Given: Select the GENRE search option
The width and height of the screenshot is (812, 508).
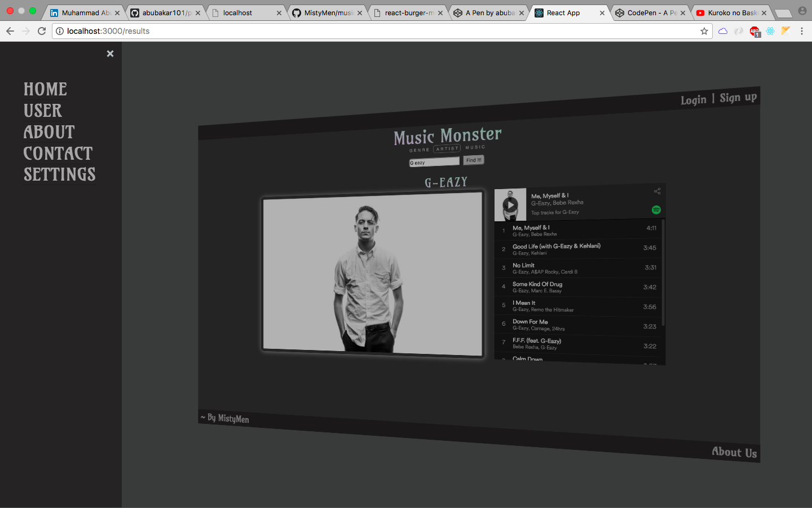Looking at the screenshot, I should pos(419,150).
